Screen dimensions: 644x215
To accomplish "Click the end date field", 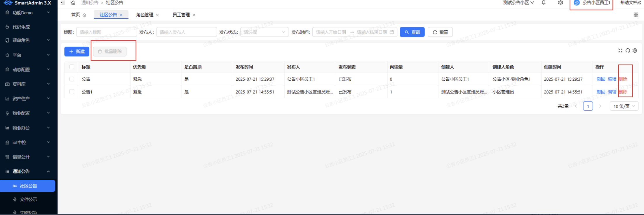I will pyautogui.click(x=372, y=32).
